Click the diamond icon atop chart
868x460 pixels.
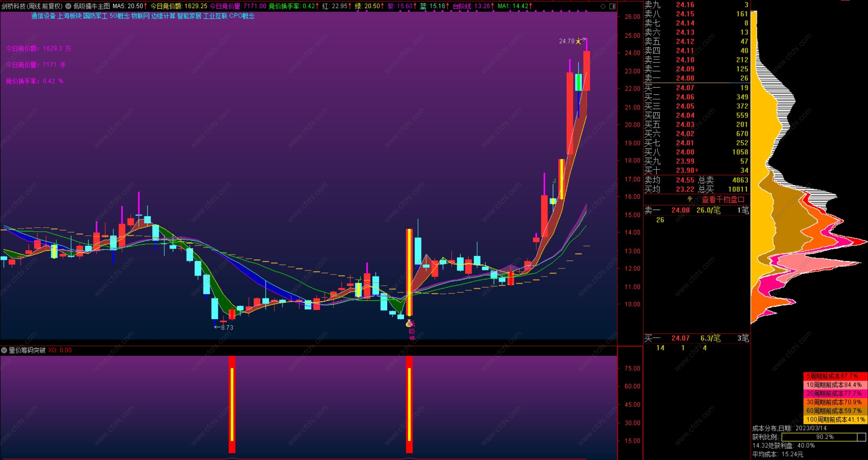point(603,6)
